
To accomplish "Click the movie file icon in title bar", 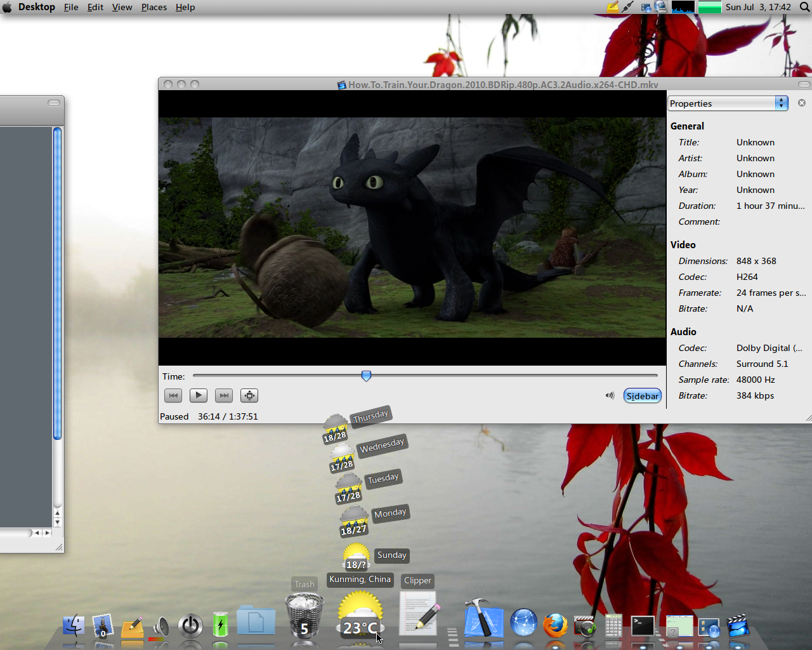I will (x=342, y=84).
